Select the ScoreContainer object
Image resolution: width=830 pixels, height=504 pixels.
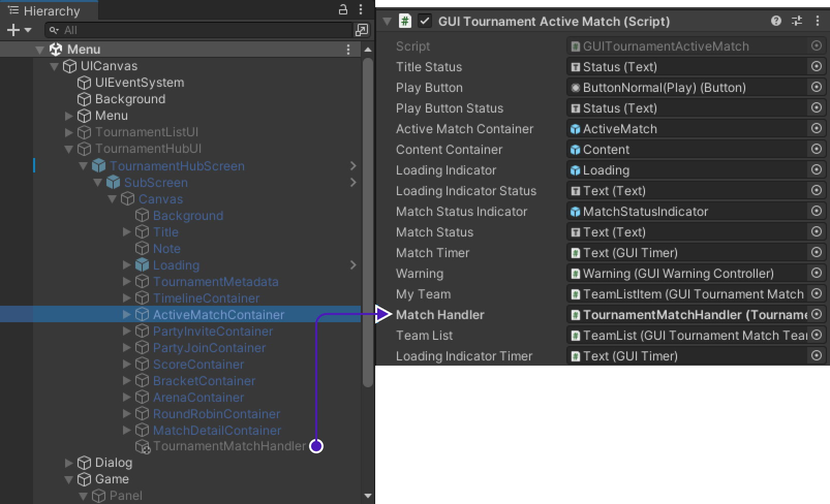(x=198, y=364)
